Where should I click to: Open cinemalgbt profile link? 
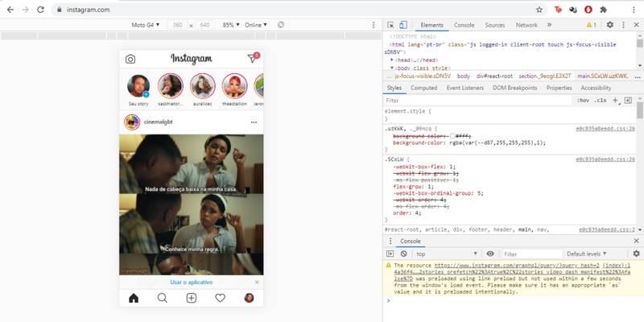coord(158,122)
